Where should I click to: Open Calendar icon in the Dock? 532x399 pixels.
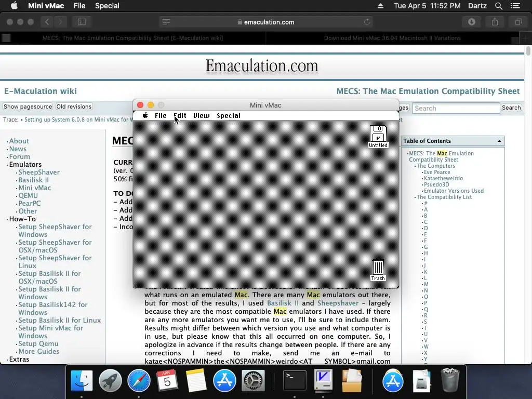point(167,381)
